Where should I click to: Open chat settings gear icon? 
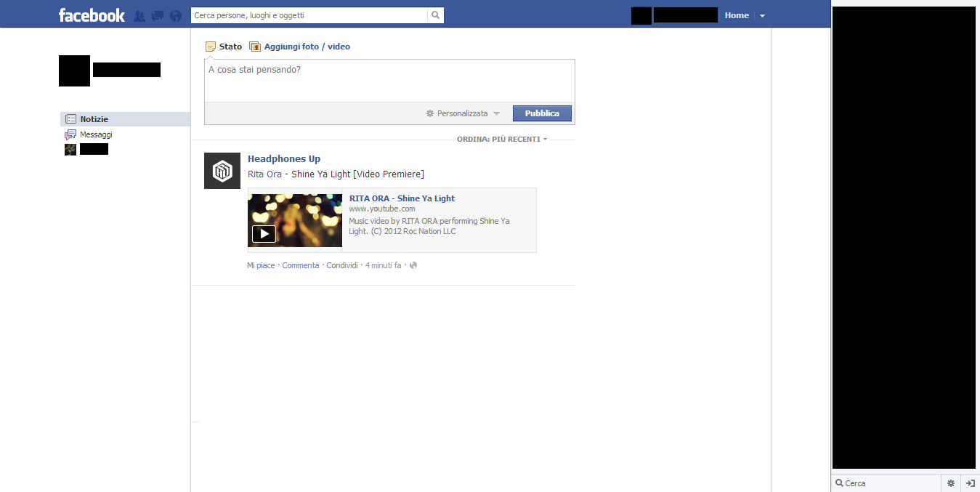(x=951, y=483)
